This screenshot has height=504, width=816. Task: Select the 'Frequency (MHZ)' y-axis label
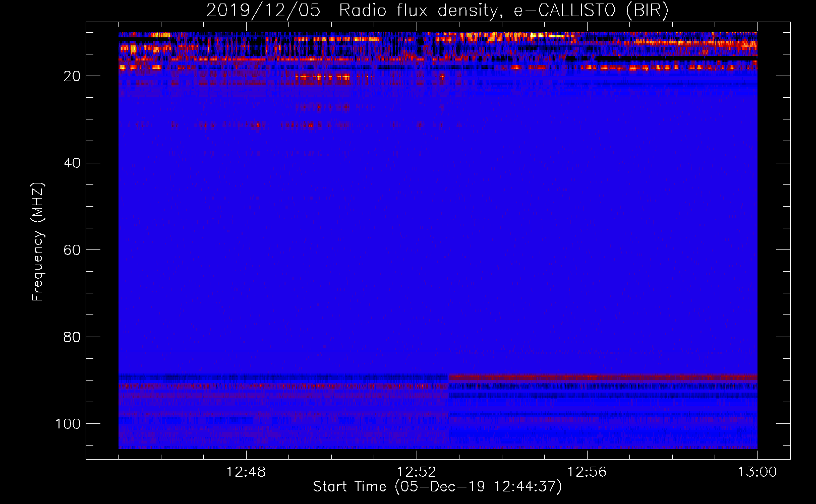tap(38, 242)
